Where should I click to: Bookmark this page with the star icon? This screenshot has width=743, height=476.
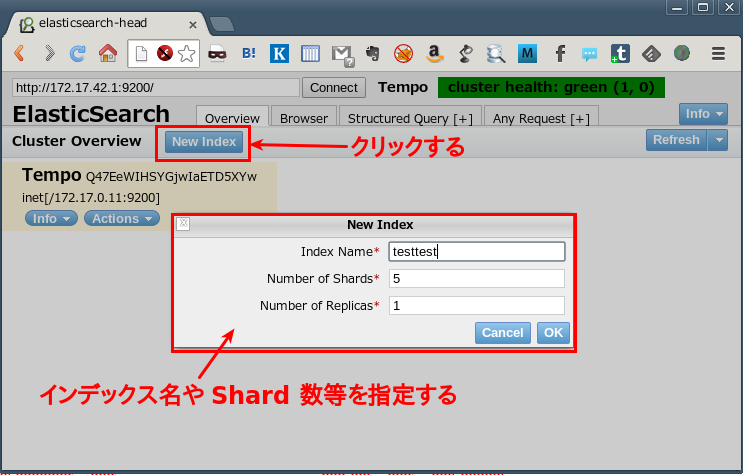coord(187,54)
